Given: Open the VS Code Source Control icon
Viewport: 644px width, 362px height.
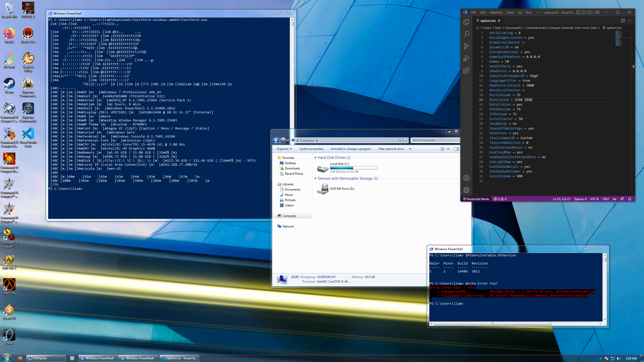Looking at the screenshot, I should (x=466, y=46).
